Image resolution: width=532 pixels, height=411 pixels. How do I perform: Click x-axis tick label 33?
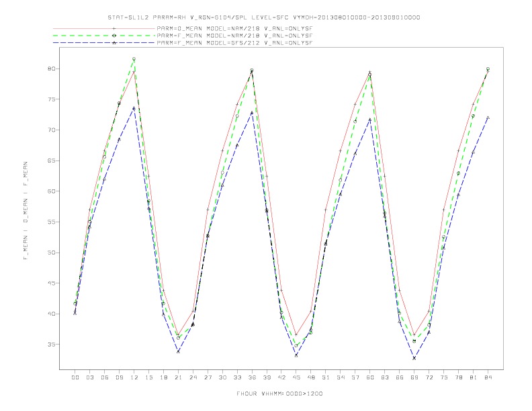point(237,377)
